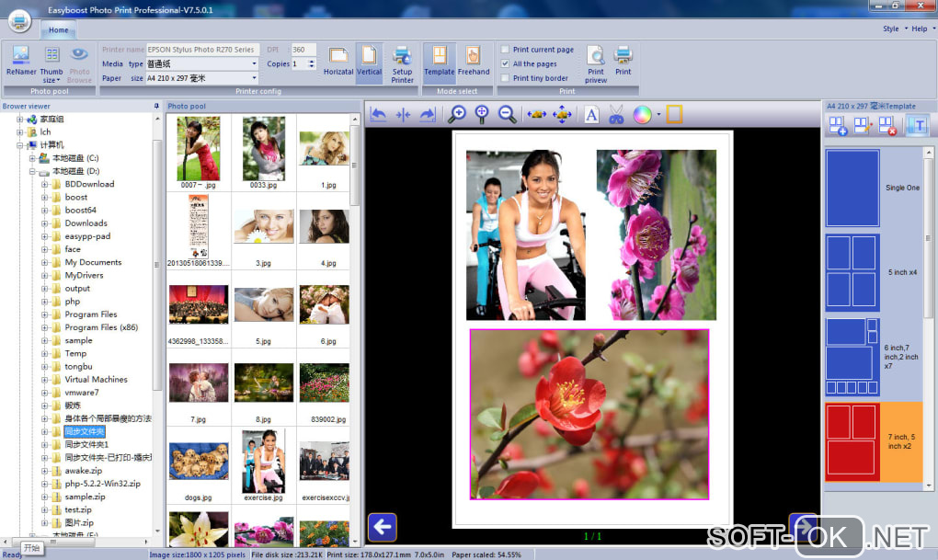
Task: Click the zoom fit magnifier icon
Action: (482, 114)
